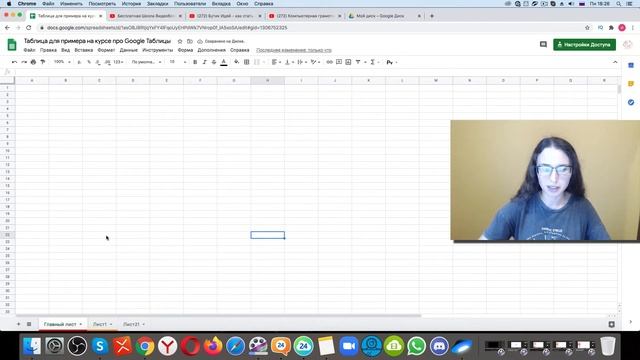Open the Tasks side panel icon

(x=631, y=102)
